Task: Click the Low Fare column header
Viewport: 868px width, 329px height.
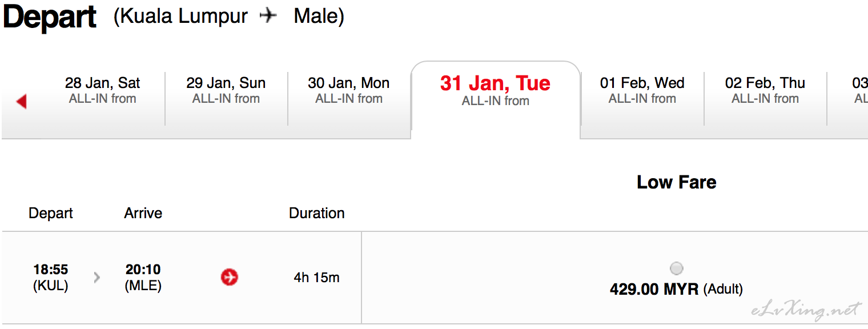Action: click(x=676, y=182)
